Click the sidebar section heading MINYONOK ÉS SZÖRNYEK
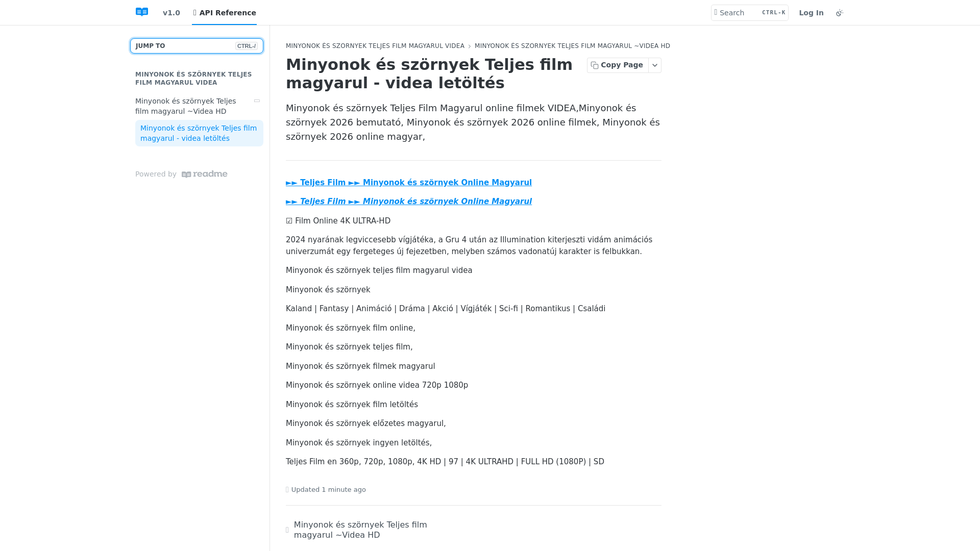980x551 pixels. coord(193,79)
